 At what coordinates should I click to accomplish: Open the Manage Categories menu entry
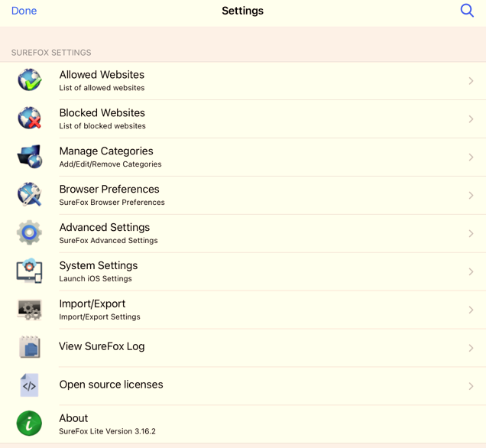coord(106,151)
